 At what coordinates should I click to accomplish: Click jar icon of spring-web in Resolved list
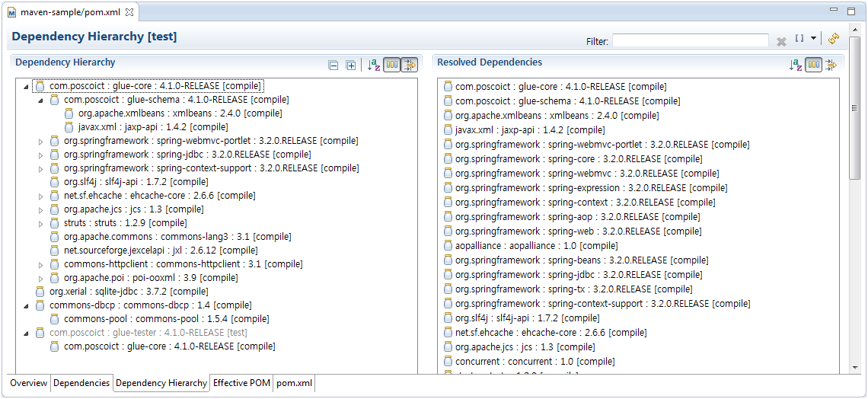pyautogui.click(x=448, y=231)
